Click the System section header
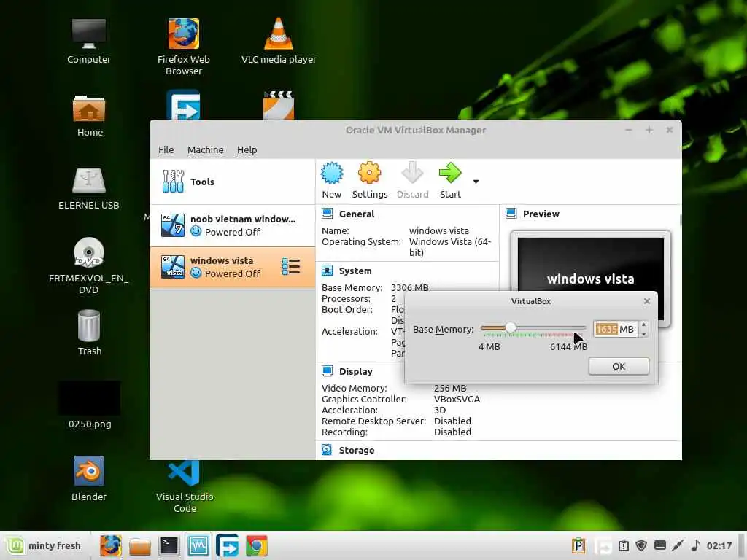The width and height of the screenshot is (747, 560). 355,271
